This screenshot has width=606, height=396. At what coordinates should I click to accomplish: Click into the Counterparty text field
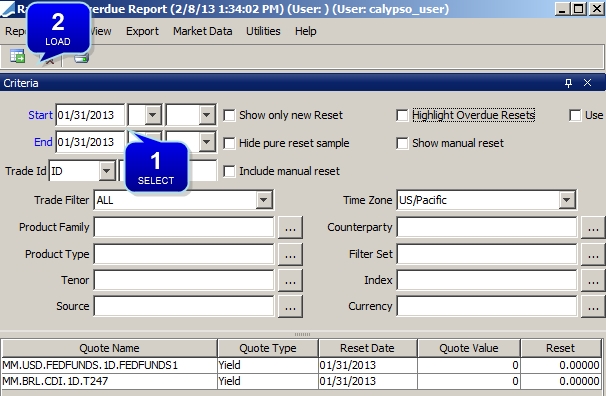(x=487, y=227)
